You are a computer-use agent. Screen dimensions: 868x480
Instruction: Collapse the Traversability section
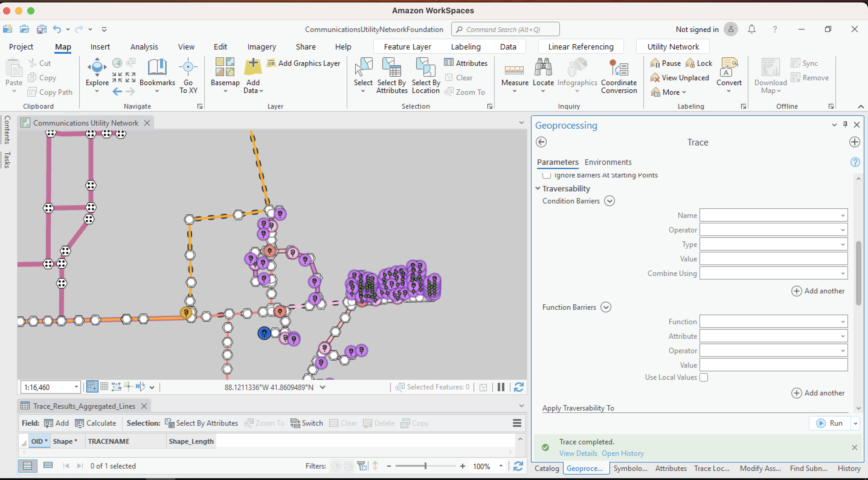pyautogui.click(x=538, y=188)
